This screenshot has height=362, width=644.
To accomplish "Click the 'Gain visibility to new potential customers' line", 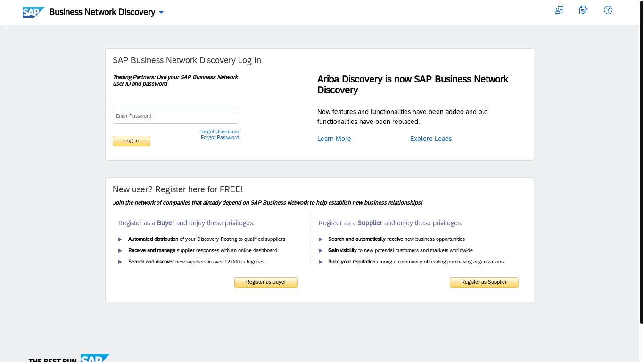I will [x=400, y=250].
